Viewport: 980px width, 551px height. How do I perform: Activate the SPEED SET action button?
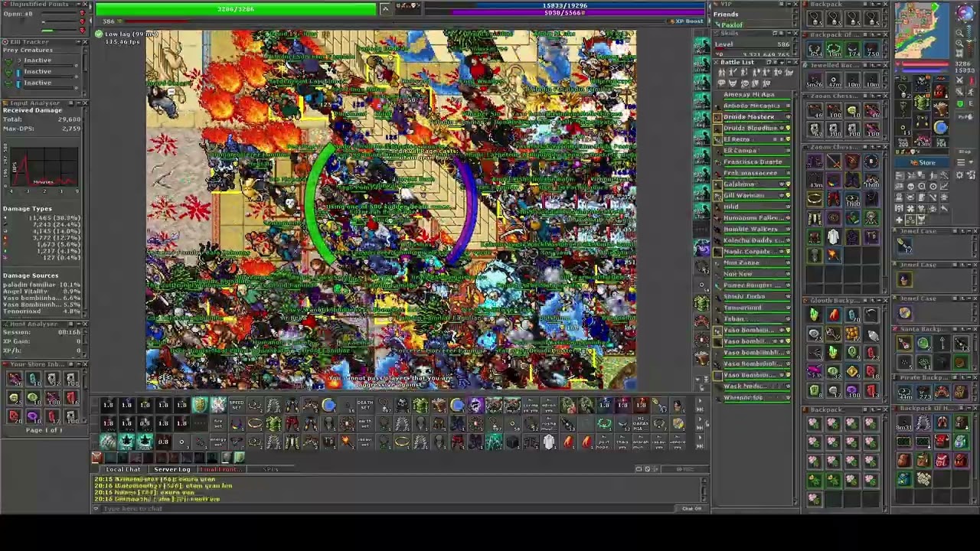(237, 405)
